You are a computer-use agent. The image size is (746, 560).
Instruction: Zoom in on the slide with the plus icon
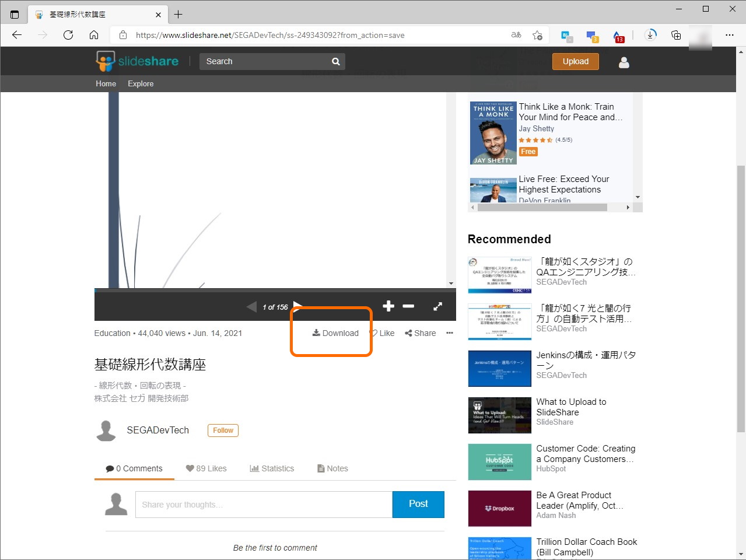pyautogui.click(x=388, y=306)
